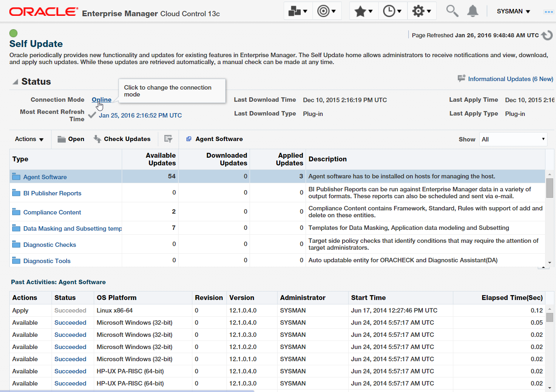Sort by Start Time column header
Image resolution: width=556 pixels, height=392 pixels.
tap(401, 298)
